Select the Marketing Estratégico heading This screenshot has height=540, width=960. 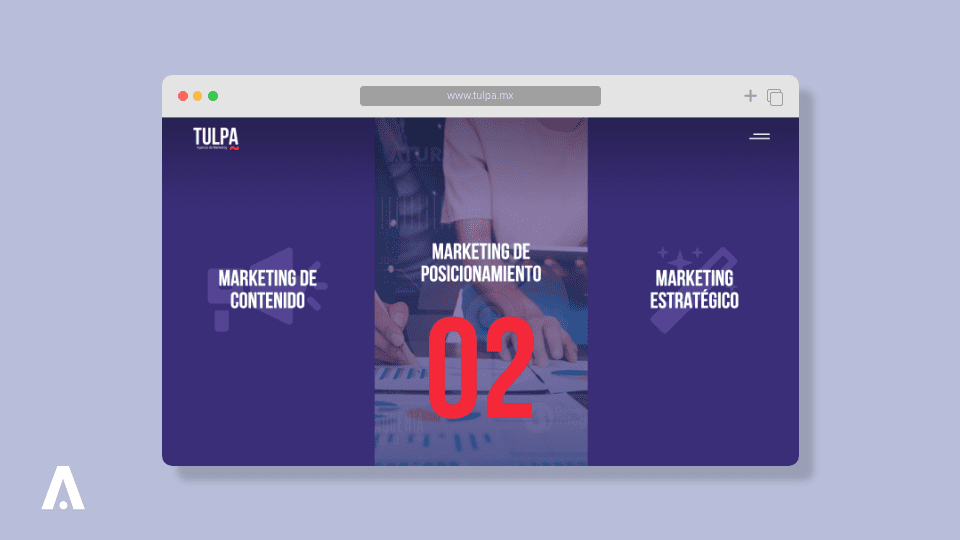[x=694, y=289]
